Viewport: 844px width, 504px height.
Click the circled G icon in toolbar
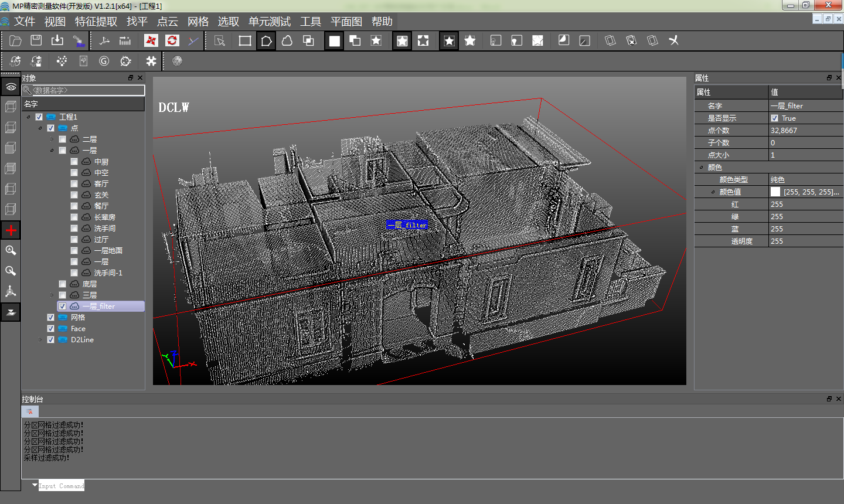click(x=104, y=61)
